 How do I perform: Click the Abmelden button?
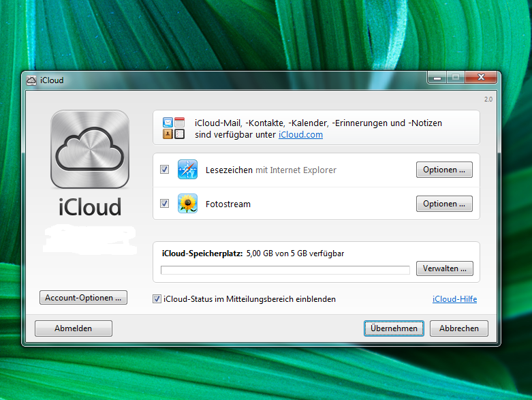(x=73, y=328)
